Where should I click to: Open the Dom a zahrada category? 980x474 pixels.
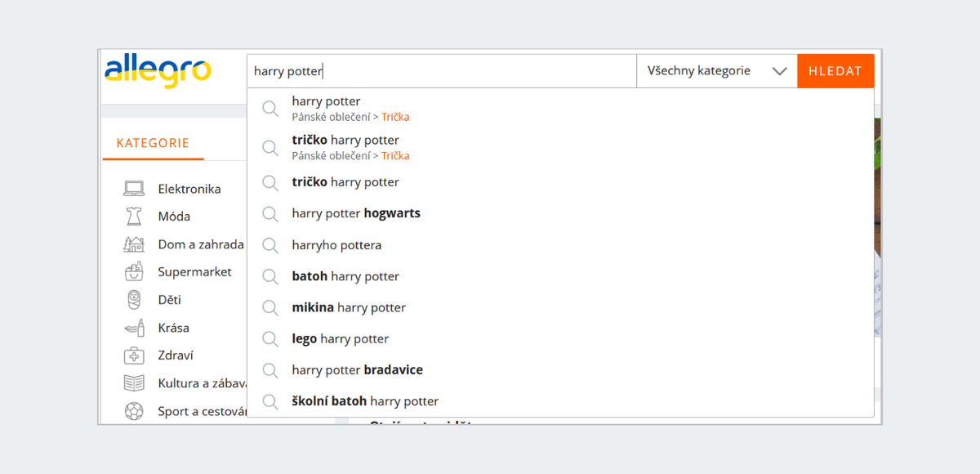201,244
